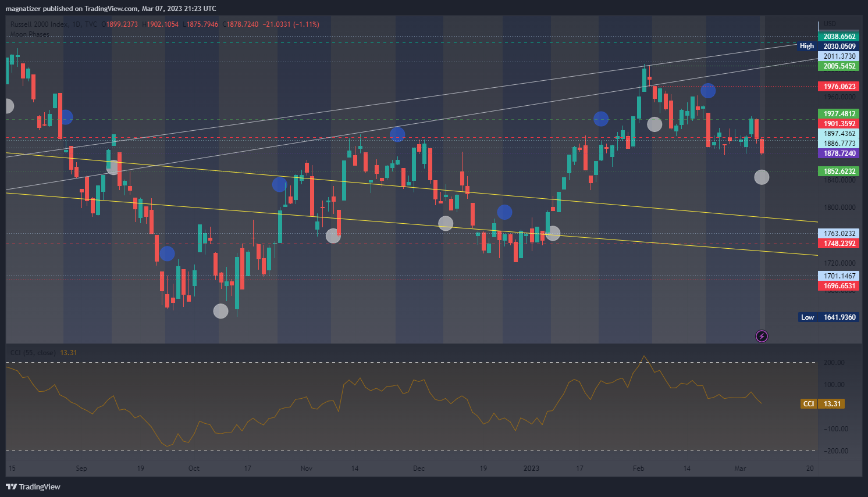The width and height of the screenshot is (868, 497).
Task: Select the Mar label on the time axis
Action: 740,469
